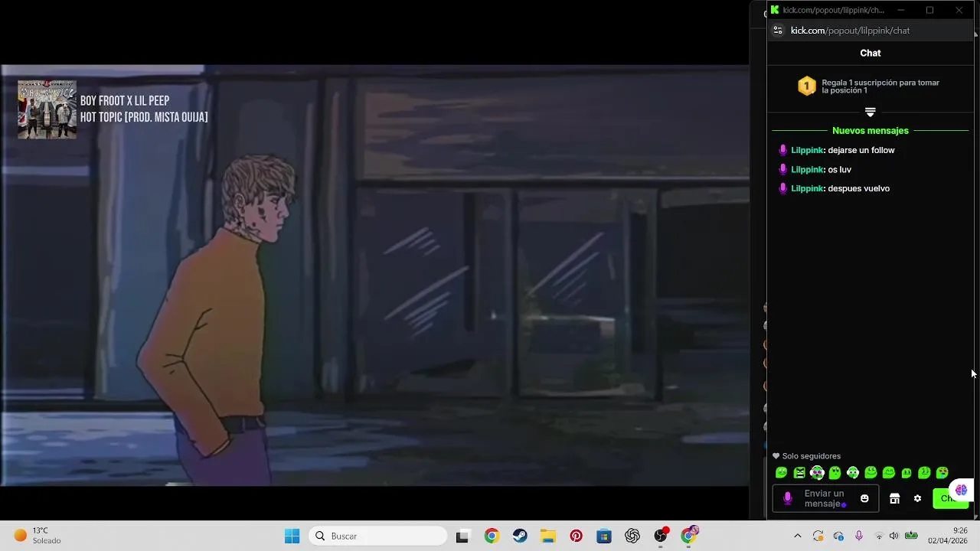Click the first green smiley emote
Viewport: 980px width, 551px height.
[781, 473]
